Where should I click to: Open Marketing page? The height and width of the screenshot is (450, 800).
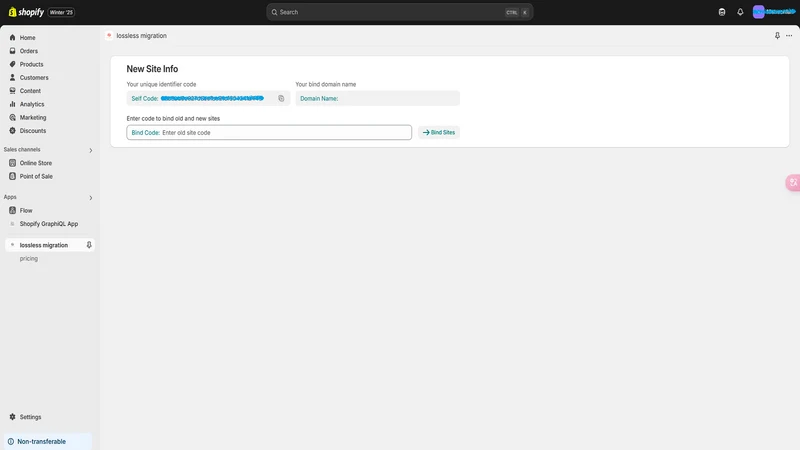(33, 117)
